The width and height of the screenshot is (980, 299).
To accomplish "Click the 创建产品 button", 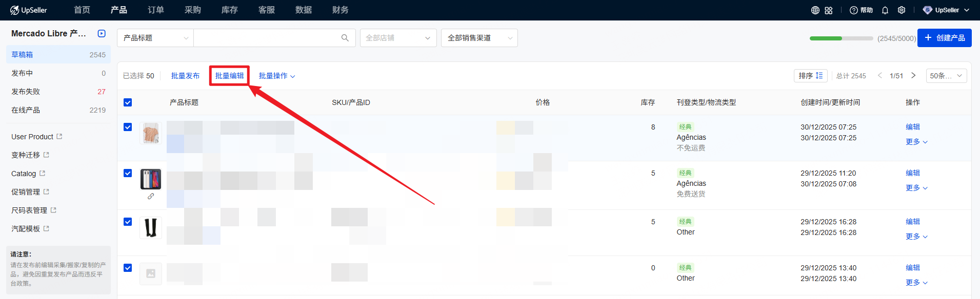I will (944, 38).
